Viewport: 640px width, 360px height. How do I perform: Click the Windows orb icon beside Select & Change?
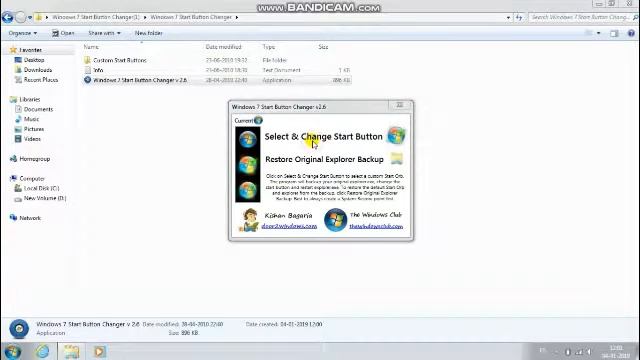[x=396, y=136]
